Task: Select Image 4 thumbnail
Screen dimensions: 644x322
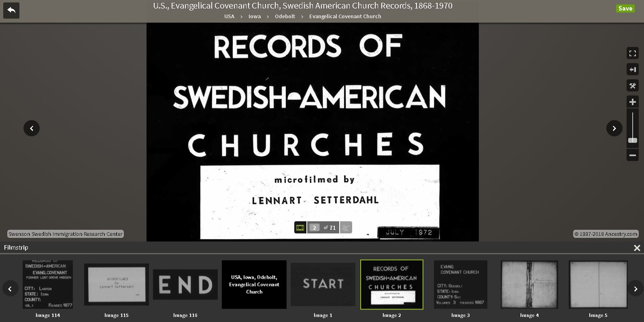Action: 529,284
